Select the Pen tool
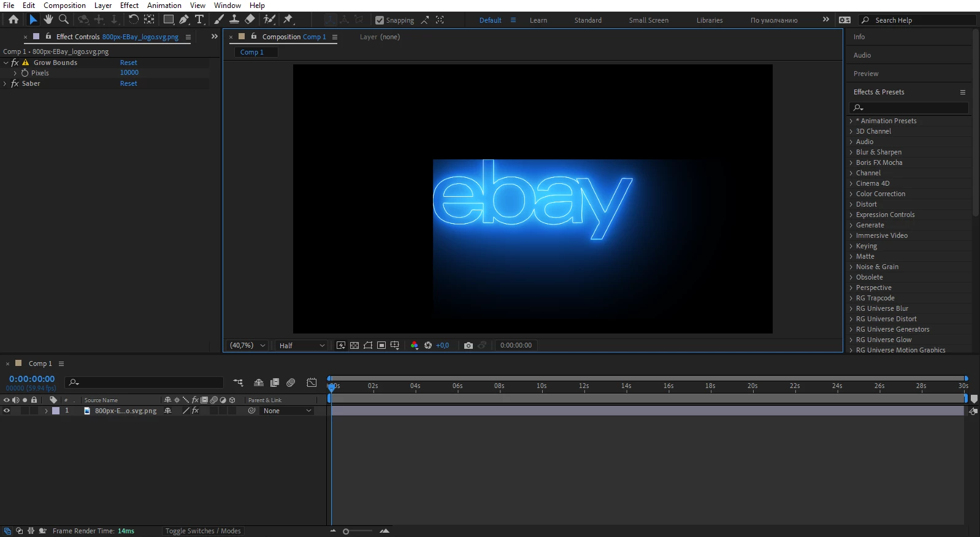980x537 pixels. [x=184, y=20]
